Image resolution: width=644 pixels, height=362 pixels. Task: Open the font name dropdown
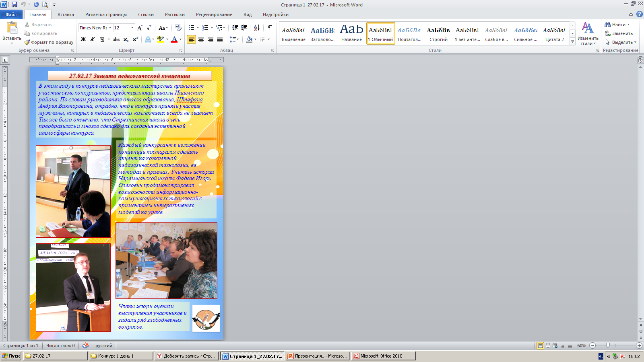click(110, 28)
